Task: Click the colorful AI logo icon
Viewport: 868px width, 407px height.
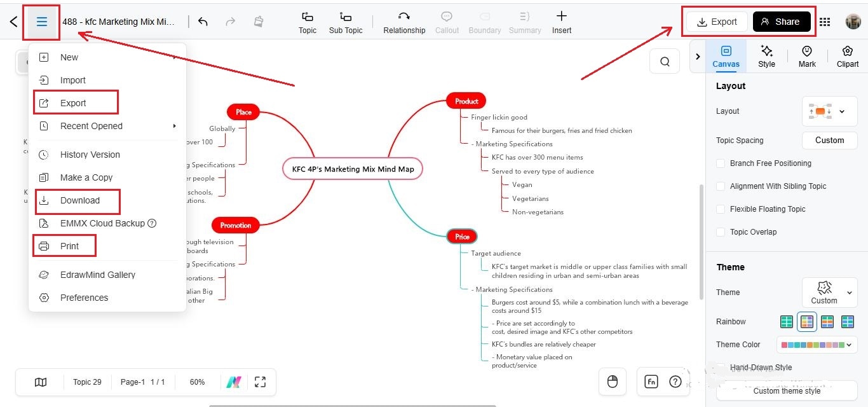Action: pos(234,382)
